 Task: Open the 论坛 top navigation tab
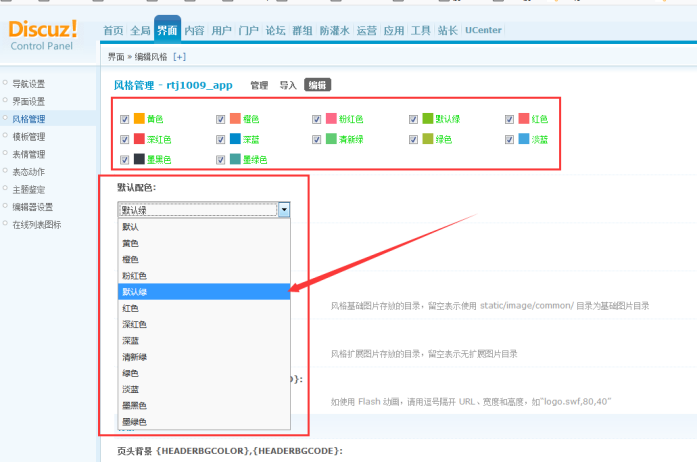click(275, 30)
